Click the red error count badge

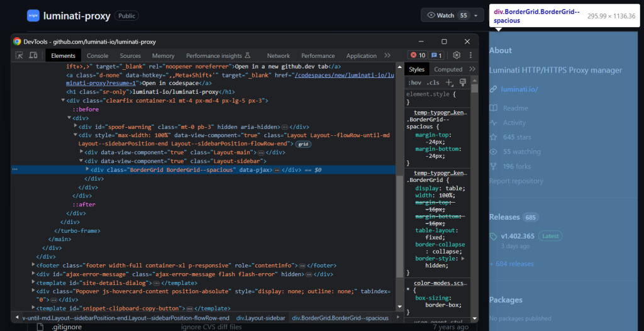[418, 55]
